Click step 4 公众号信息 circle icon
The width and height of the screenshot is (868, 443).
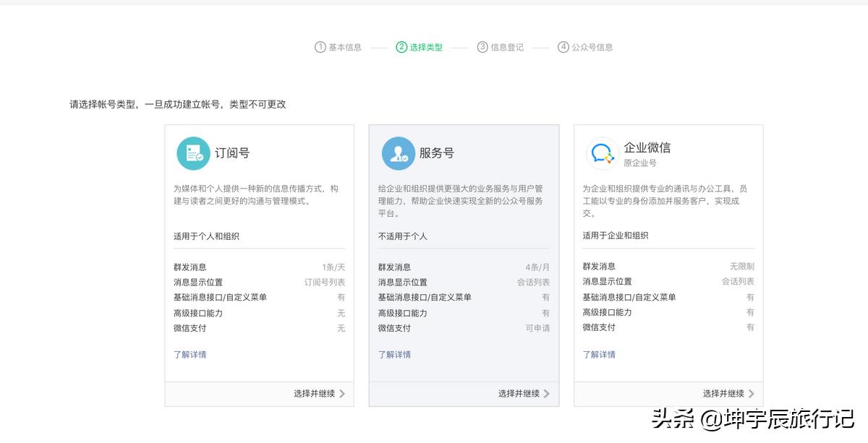tap(563, 46)
